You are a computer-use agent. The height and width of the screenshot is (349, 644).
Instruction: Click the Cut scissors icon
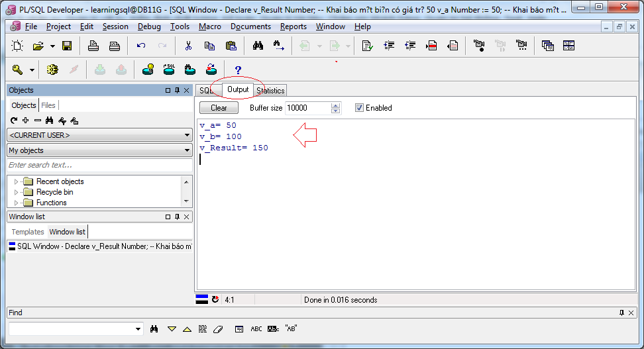coord(189,46)
